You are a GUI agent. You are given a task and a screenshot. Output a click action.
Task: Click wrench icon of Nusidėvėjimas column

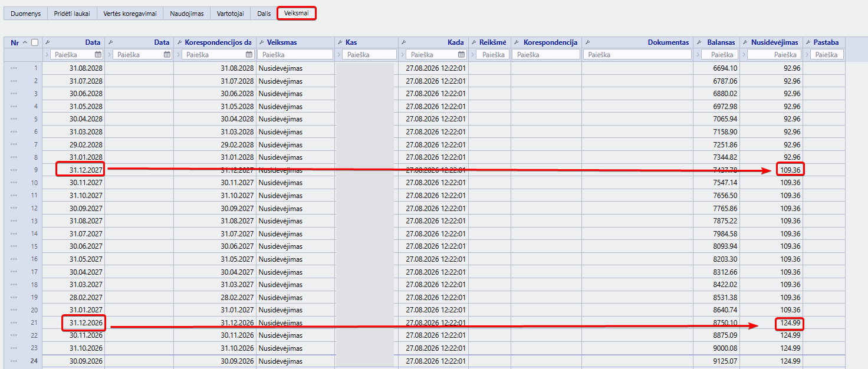745,42
